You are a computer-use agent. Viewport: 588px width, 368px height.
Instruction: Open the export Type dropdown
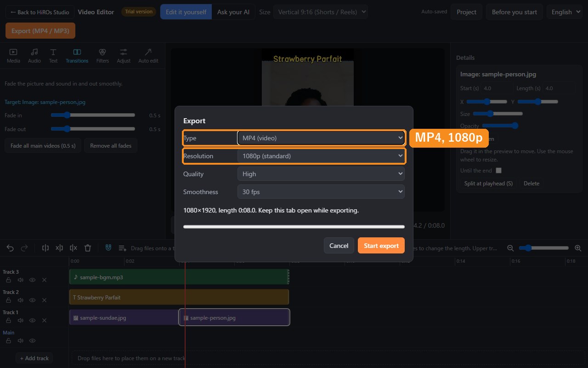coord(321,138)
